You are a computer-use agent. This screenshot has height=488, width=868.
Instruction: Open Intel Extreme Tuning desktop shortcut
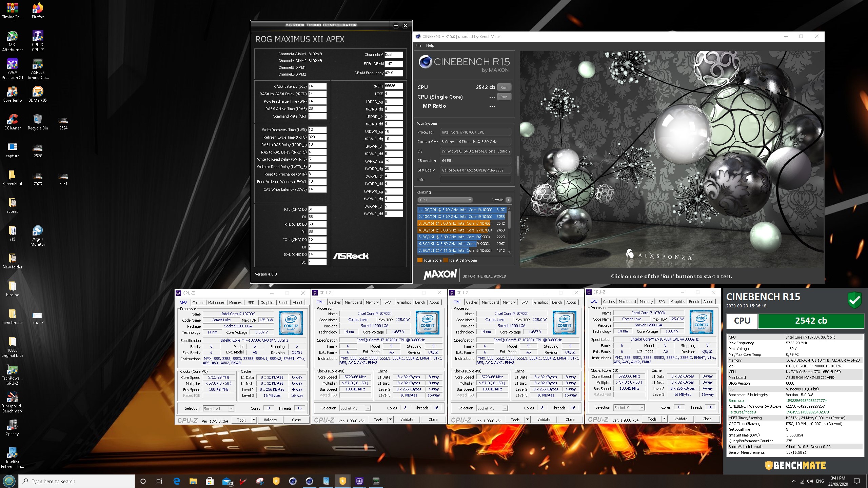coord(12,458)
